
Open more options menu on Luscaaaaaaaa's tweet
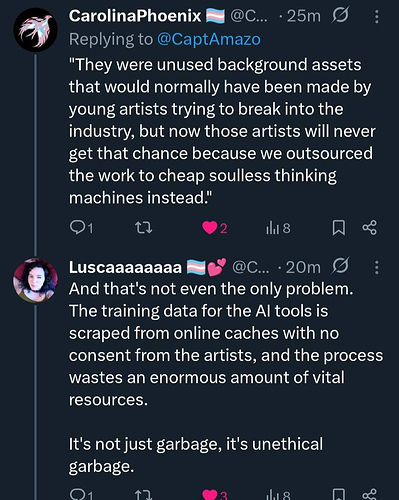pyautogui.click(x=377, y=267)
